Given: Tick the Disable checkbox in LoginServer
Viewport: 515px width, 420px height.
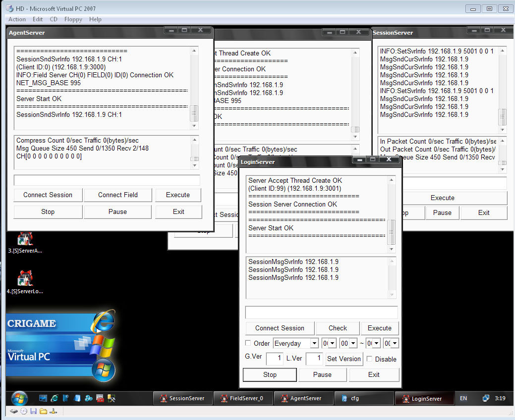Looking at the screenshot, I should [x=369, y=359].
